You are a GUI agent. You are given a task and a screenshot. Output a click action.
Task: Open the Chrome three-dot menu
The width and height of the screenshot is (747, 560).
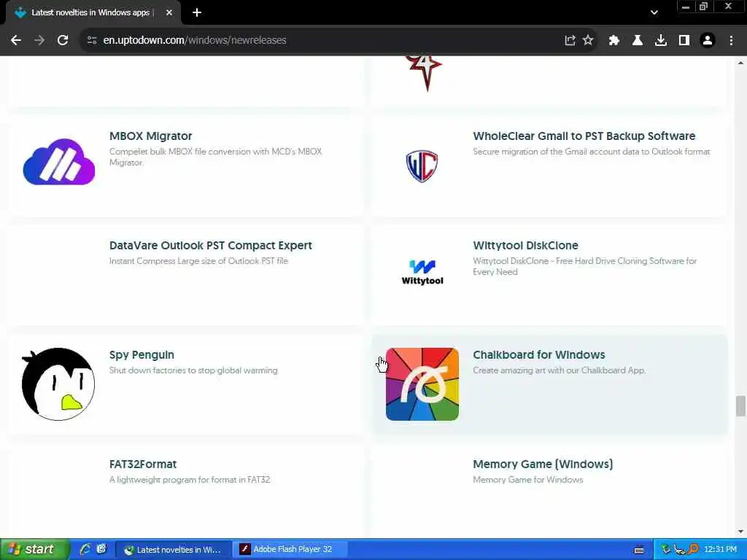[731, 41]
